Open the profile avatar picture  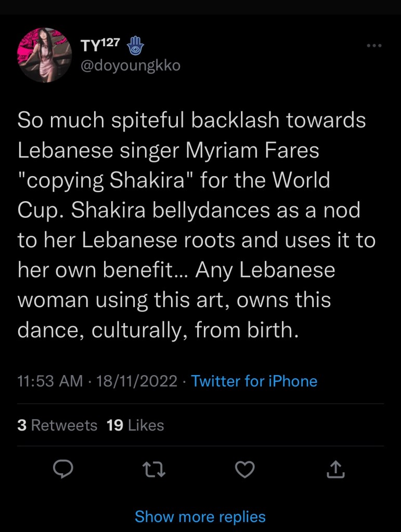pos(45,55)
